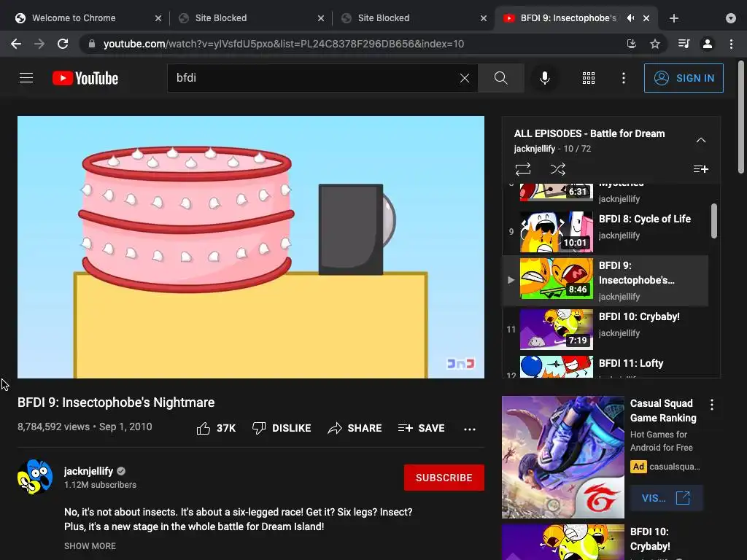Viewport: 747px width, 560px height.
Task: Open the Chrome profile icon
Action: point(708,44)
